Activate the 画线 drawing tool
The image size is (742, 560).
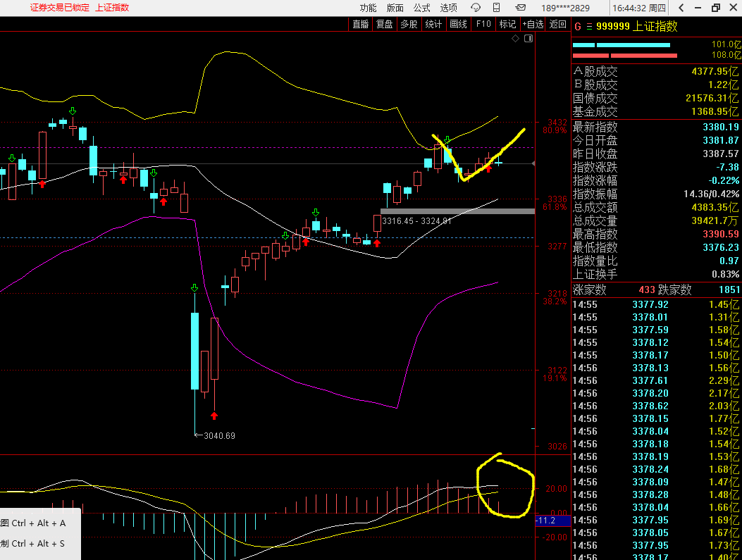click(x=458, y=24)
